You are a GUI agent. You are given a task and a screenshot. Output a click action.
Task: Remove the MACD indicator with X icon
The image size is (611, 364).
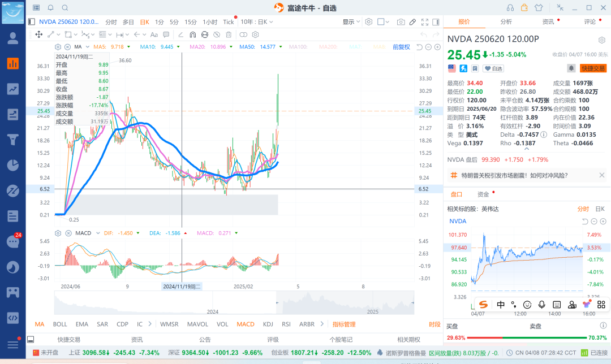[68, 233]
